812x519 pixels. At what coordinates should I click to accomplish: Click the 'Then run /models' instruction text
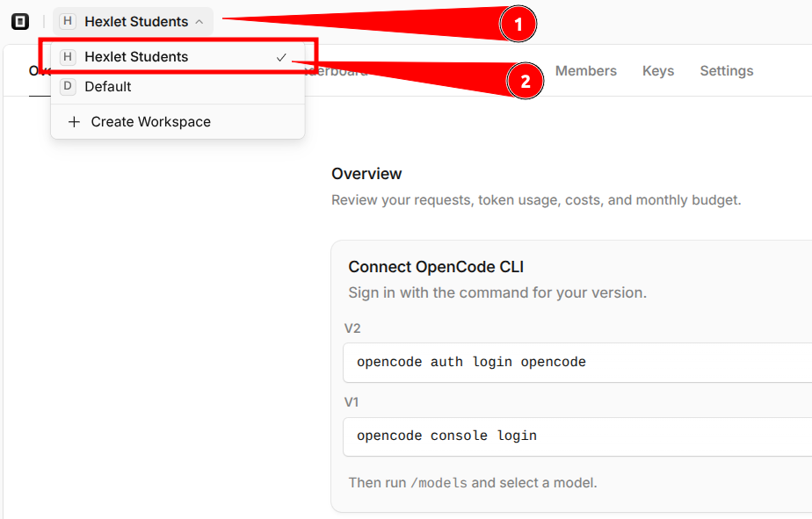coord(473,483)
